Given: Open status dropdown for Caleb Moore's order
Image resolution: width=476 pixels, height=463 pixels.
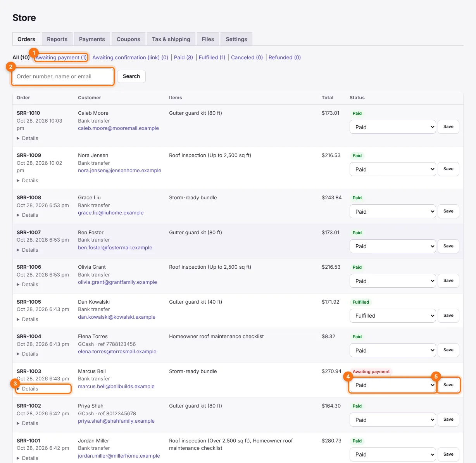Looking at the screenshot, I should [393, 127].
